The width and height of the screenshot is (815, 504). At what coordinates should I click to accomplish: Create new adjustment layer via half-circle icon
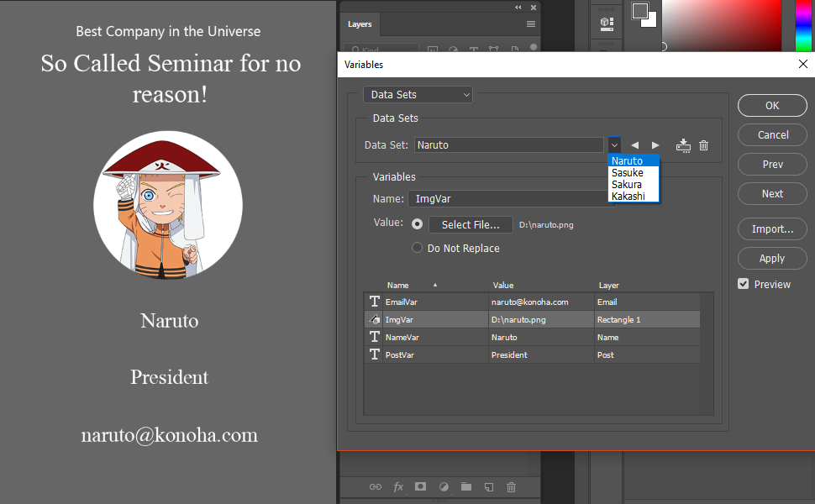tap(444, 487)
